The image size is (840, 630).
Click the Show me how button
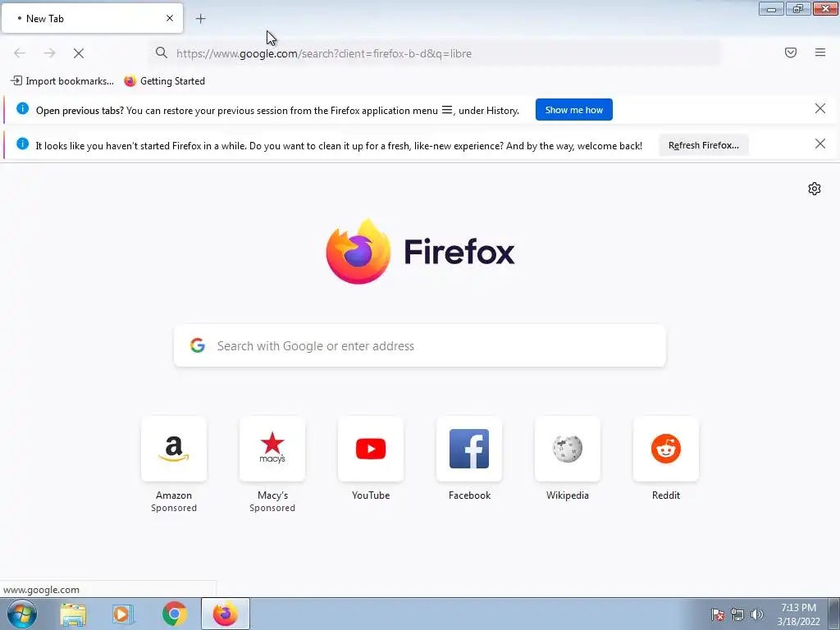573,110
